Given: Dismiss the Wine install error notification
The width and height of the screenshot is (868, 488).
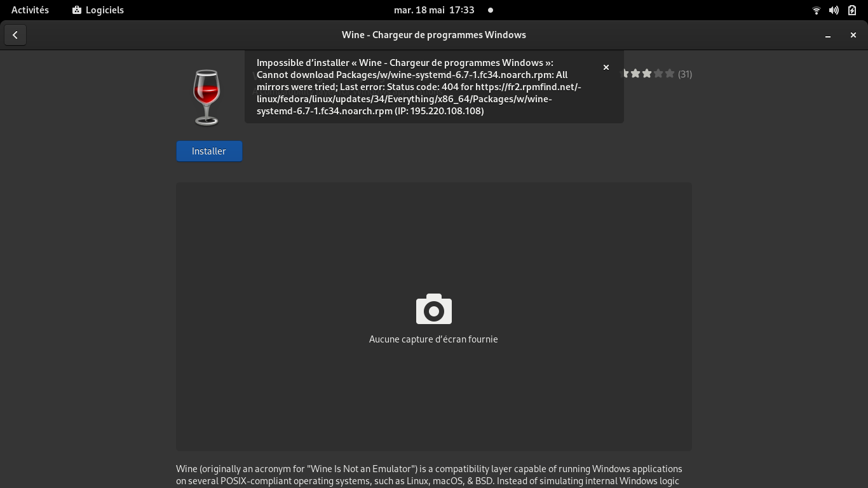Looking at the screenshot, I should pyautogui.click(x=606, y=67).
